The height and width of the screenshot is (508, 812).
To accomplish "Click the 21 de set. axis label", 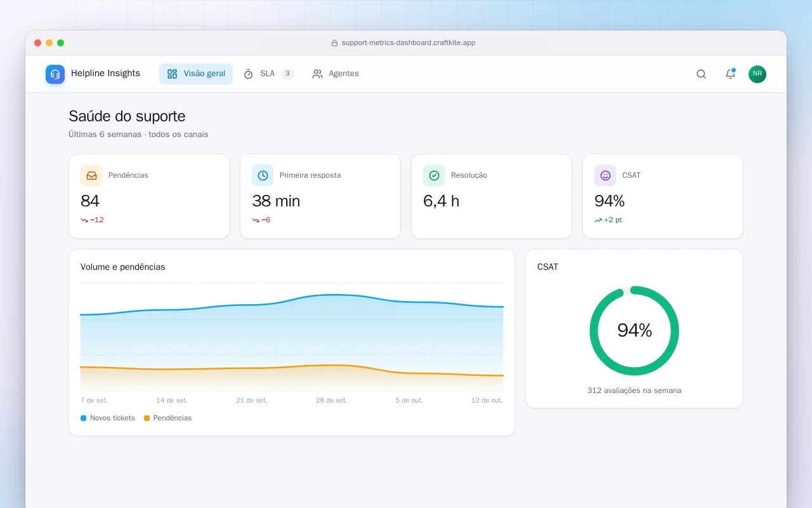I will (252, 401).
